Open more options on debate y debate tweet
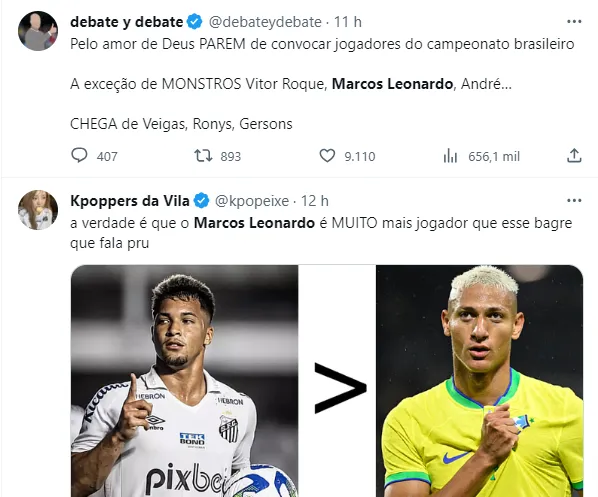 click(574, 22)
